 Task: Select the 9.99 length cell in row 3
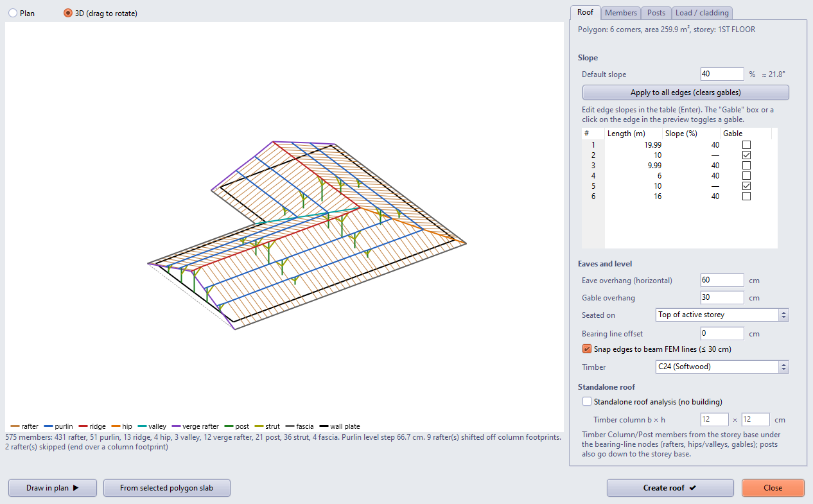633,166
